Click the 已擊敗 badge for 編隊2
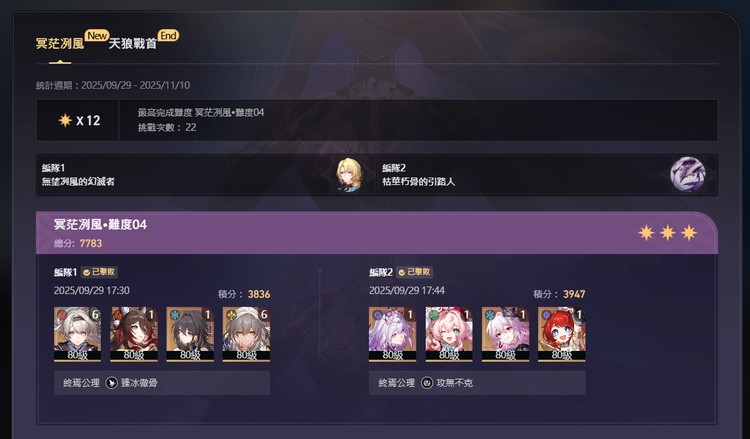 click(x=414, y=272)
